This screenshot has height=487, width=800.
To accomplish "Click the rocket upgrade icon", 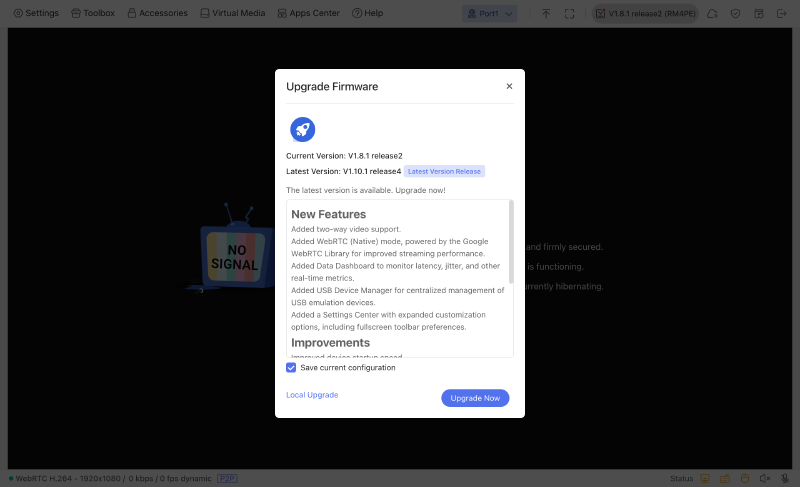I will click(x=303, y=130).
